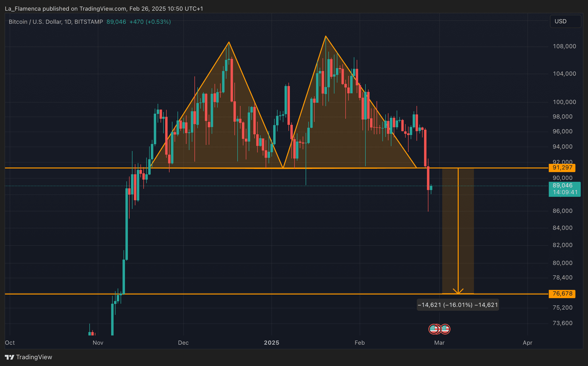Click the Mar label on time axis
588x366 pixels.
pyautogui.click(x=439, y=343)
